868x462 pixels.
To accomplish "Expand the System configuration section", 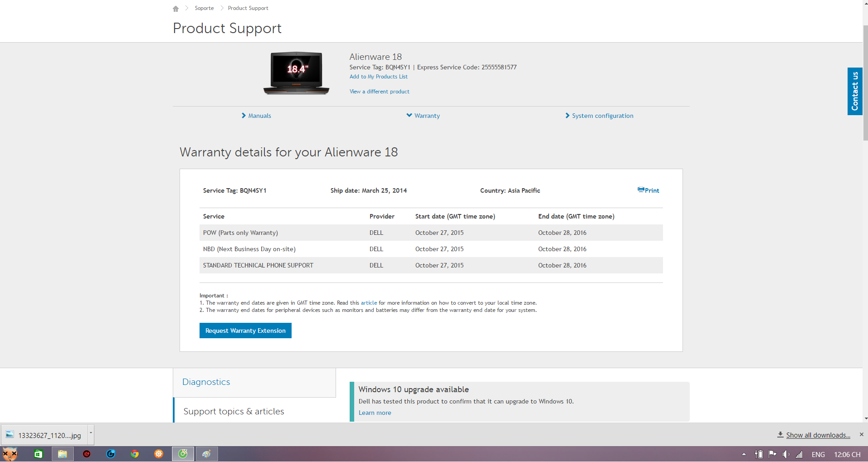I will [x=599, y=116].
